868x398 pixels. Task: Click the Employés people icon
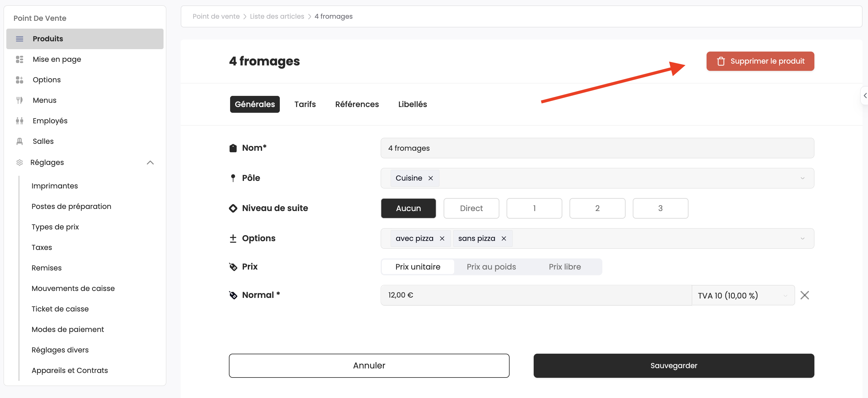pos(20,121)
